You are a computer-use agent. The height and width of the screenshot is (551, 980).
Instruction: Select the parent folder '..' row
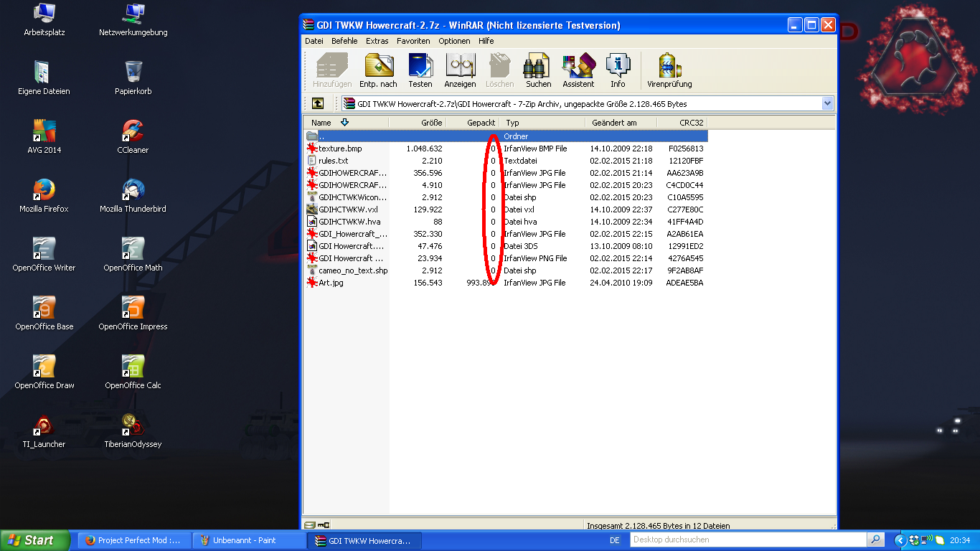507,136
